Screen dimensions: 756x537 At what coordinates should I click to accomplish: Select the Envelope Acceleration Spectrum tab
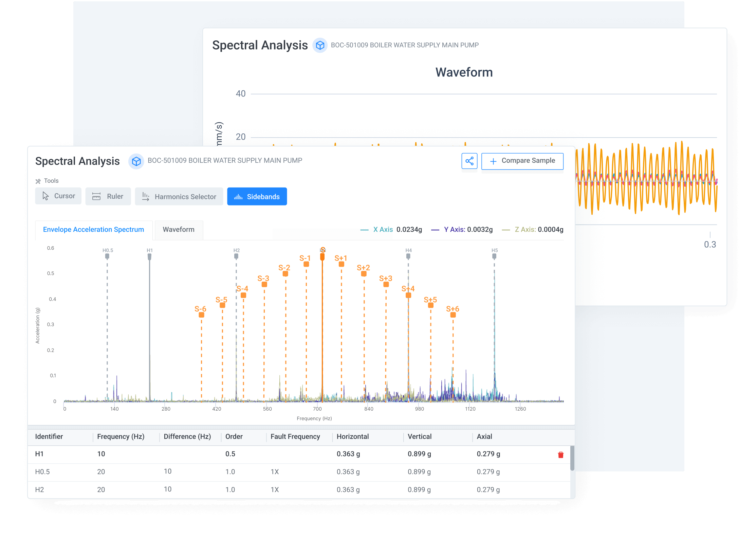tap(94, 230)
